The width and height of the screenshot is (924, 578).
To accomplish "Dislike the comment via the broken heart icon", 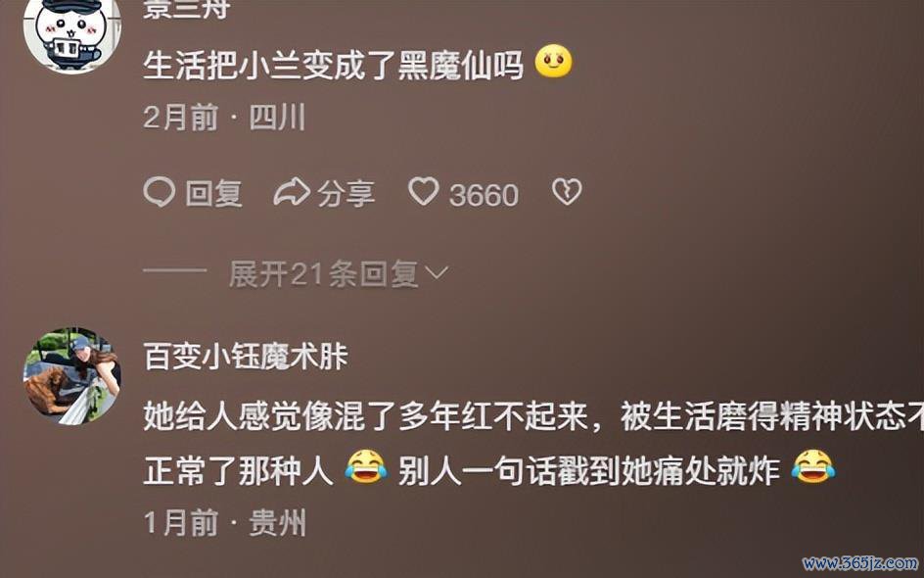I will (x=567, y=192).
